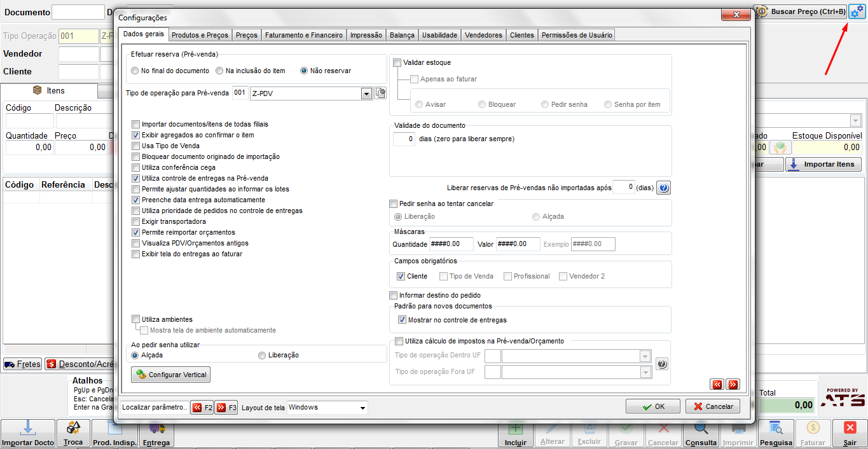Toggle Usa Tipo de Venda checkbox

coord(135,146)
